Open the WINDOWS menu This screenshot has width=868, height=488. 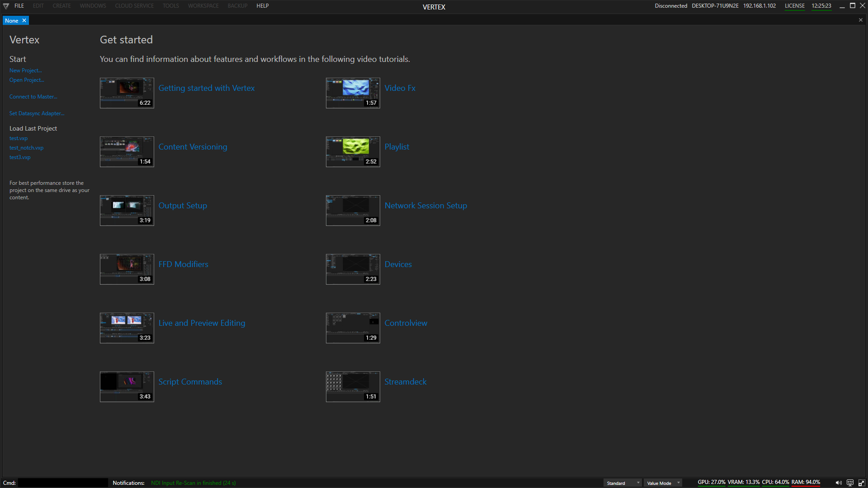[93, 6]
